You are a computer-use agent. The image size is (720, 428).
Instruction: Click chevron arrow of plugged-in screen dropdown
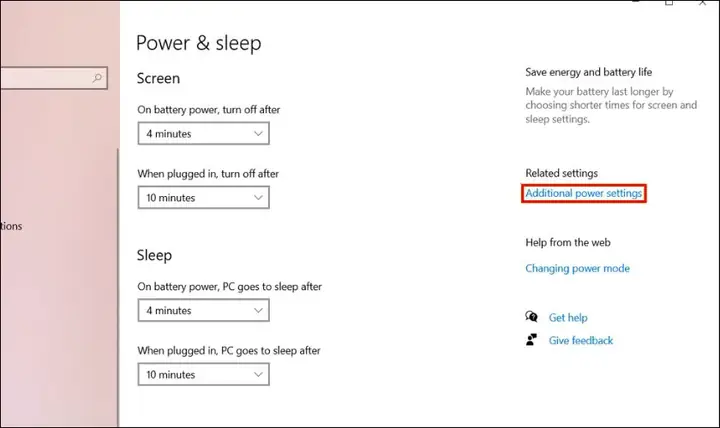(x=258, y=197)
